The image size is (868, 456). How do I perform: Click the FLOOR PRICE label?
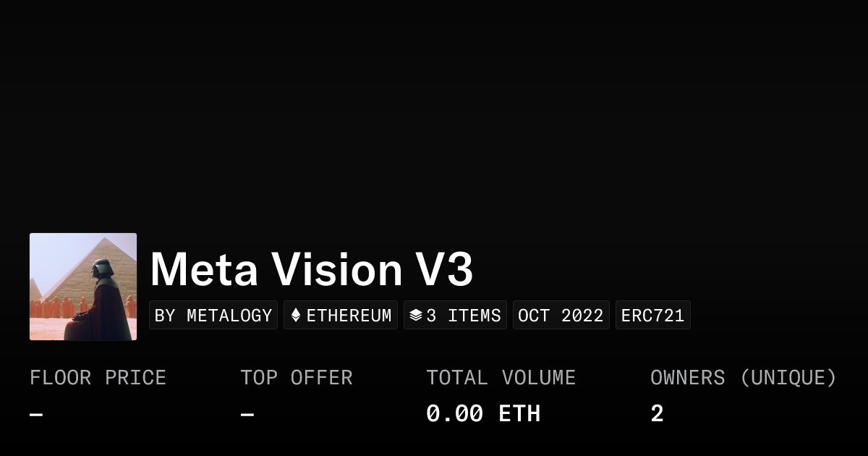click(98, 378)
